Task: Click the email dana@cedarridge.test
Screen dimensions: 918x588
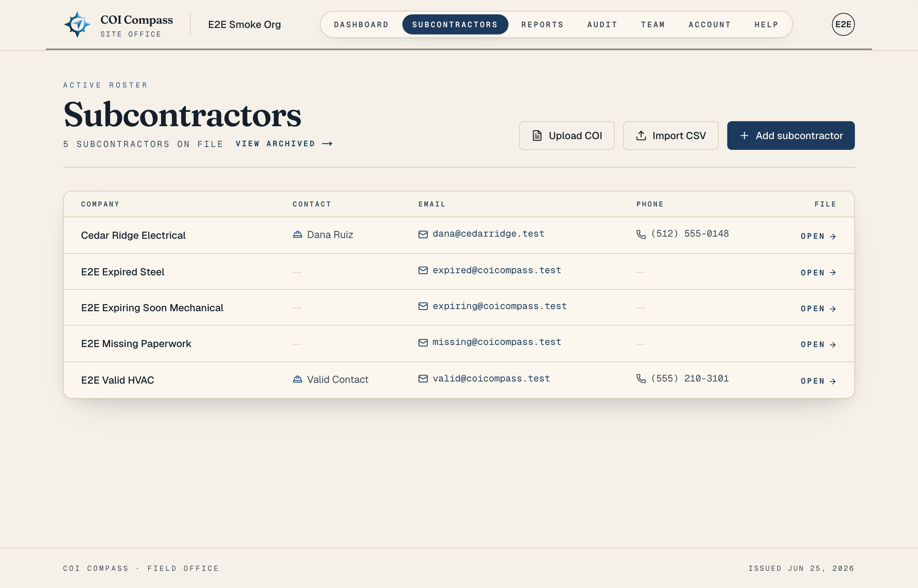Action: (488, 234)
